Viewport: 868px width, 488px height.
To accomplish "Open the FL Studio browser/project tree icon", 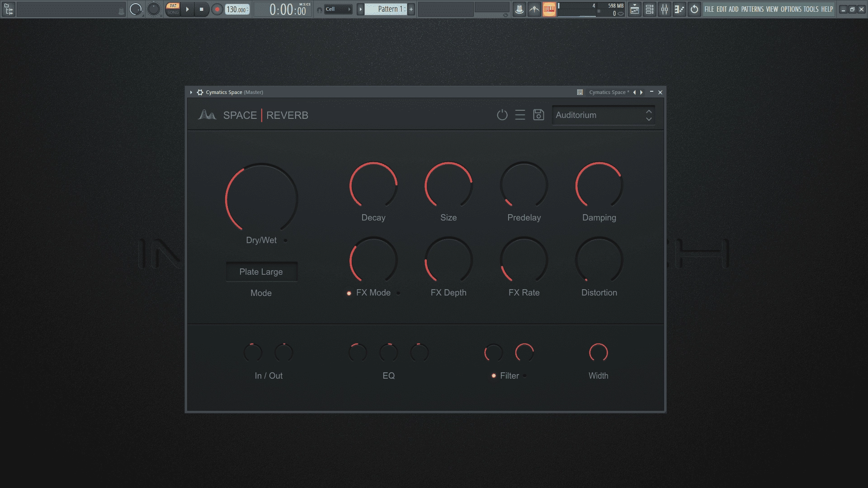I will 9,9.
